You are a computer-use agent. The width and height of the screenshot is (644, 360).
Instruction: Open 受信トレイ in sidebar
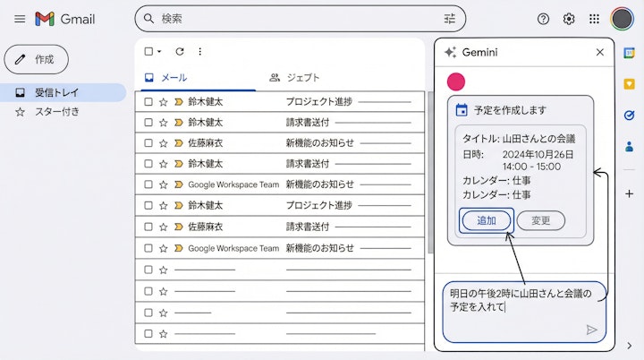click(x=64, y=92)
